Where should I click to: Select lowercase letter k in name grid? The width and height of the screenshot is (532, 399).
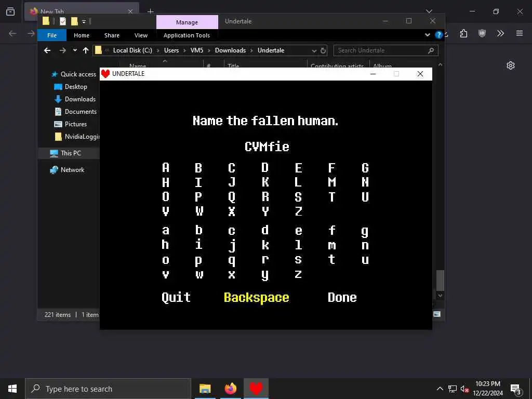click(265, 245)
